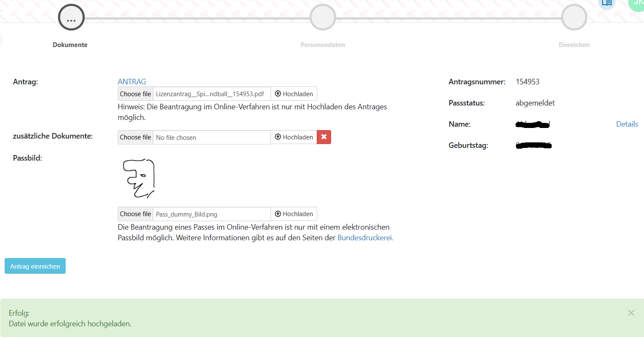Click the 'No file chosen' field
Image resolution: width=644 pixels, height=339 pixels.
tap(212, 137)
